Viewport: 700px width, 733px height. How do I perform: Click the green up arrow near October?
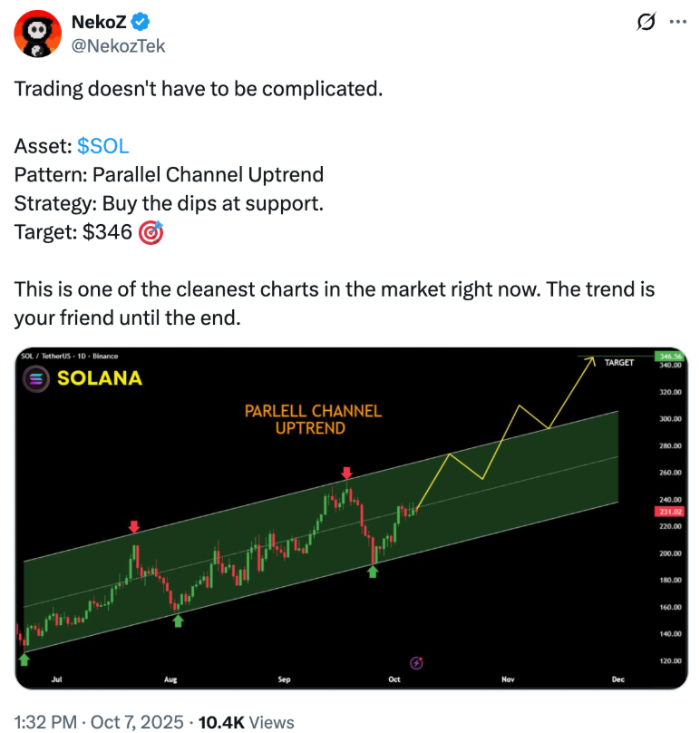[x=373, y=572]
